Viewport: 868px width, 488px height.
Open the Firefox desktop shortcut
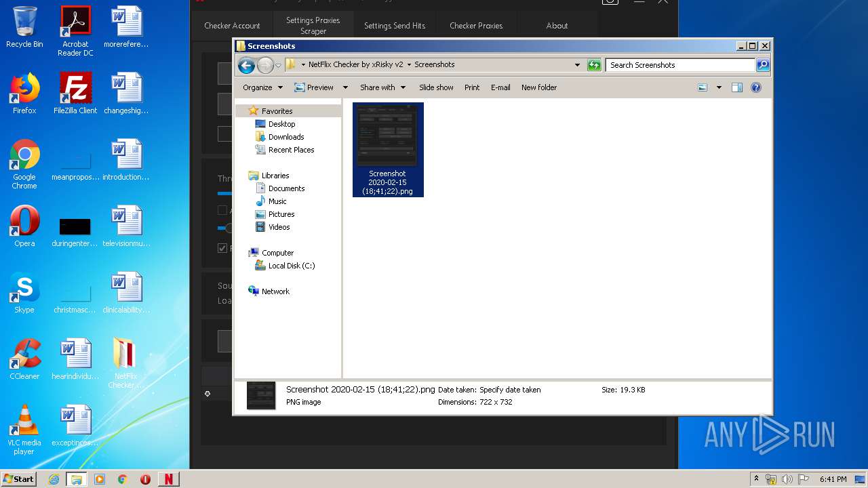24,94
